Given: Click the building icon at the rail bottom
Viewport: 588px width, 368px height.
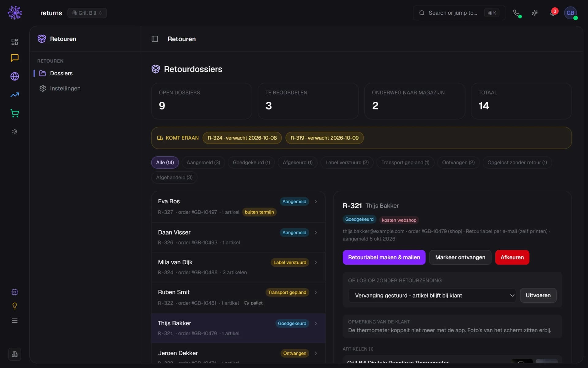Looking at the screenshot, I should tap(15, 354).
